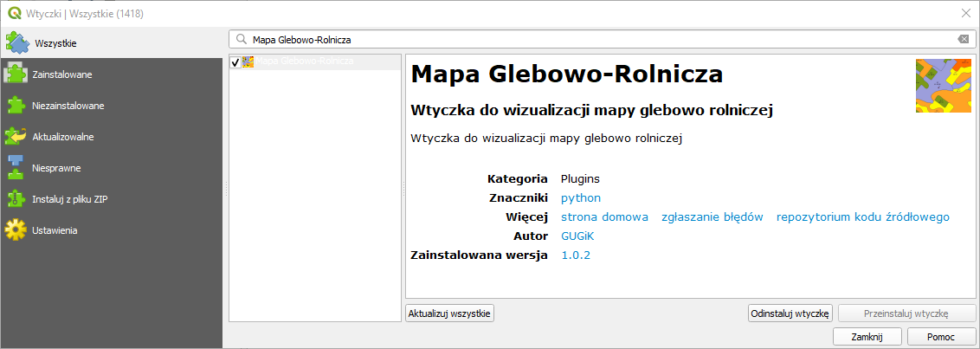Click the Zainstalowane plugins icon
This screenshot has height=349, width=980.
coord(16,74)
